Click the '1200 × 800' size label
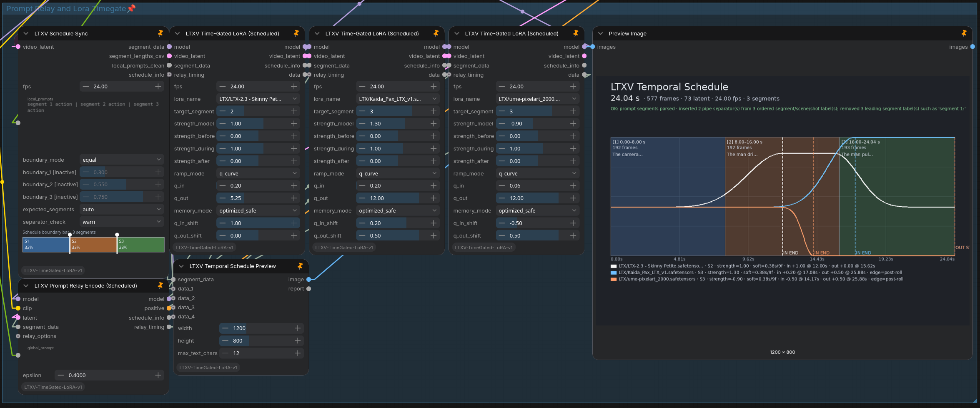 tap(782, 352)
